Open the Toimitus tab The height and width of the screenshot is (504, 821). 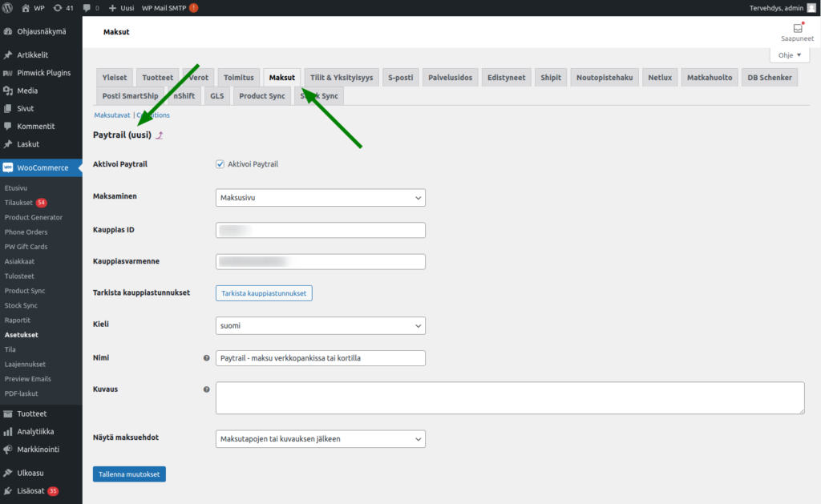click(x=239, y=78)
